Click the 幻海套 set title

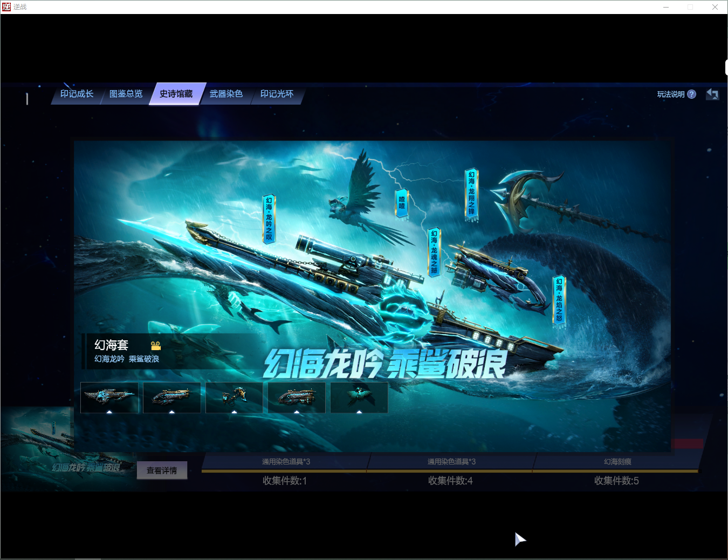(111, 345)
